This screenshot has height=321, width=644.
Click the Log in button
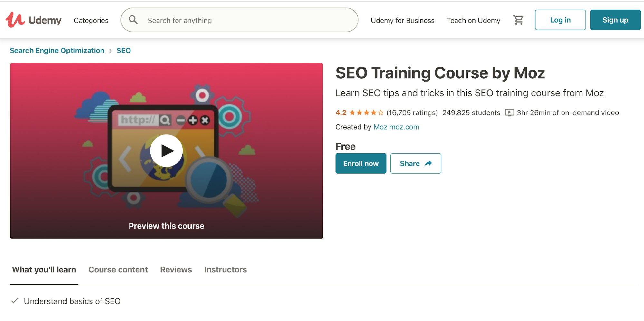point(560,20)
